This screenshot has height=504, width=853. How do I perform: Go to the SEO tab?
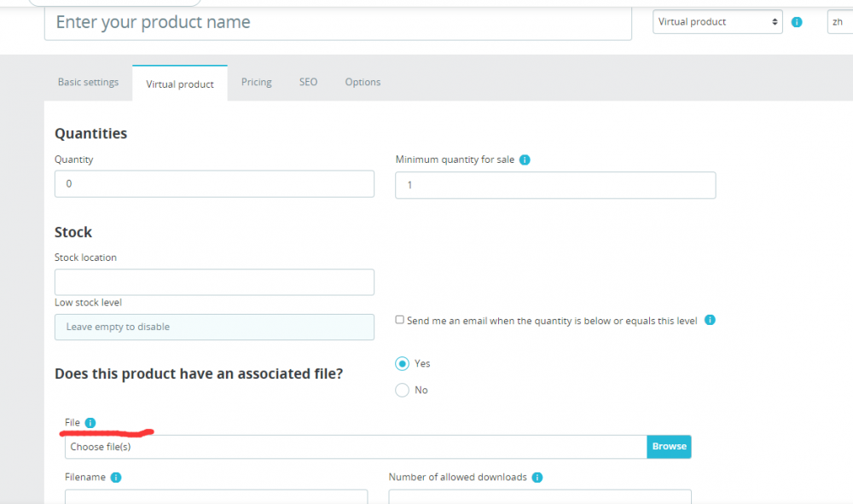[x=308, y=83]
